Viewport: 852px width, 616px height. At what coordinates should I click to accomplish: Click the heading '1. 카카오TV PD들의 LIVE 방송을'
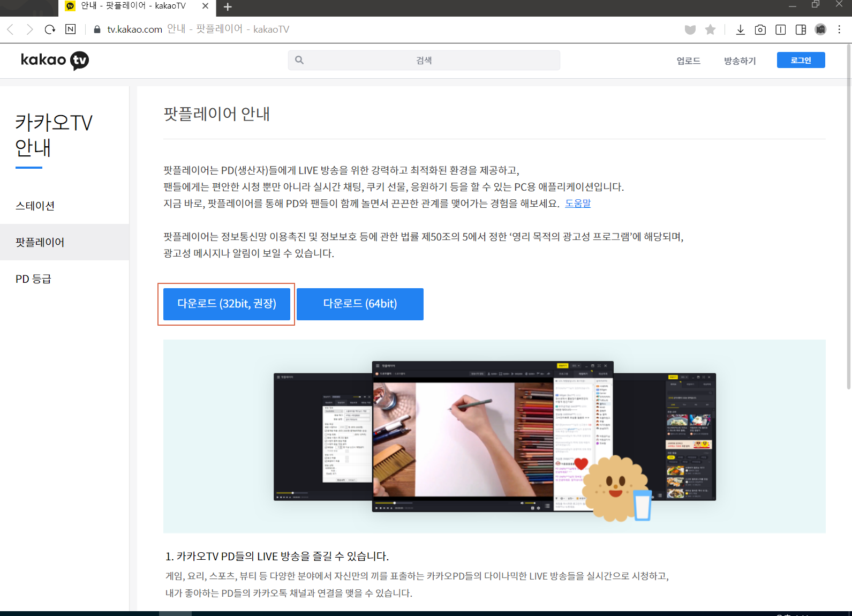pos(277,556)
